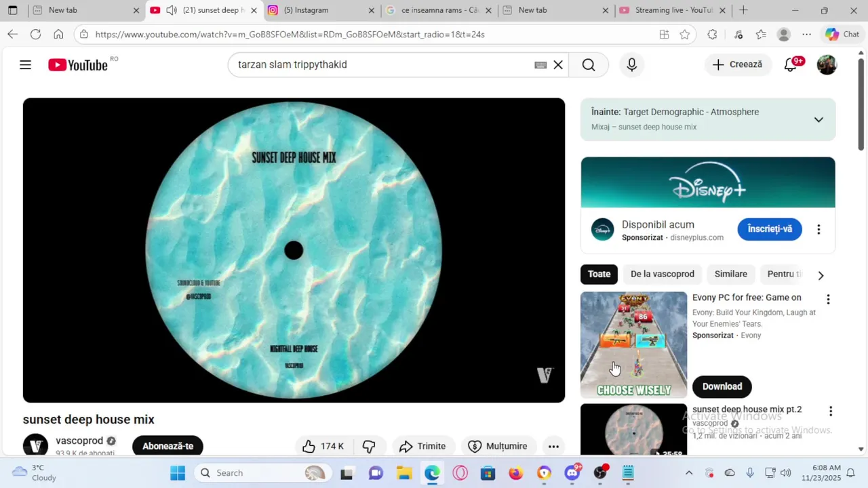Start voice search with microphone
This screenshot has width=868, height=488.
pos(632,65)
